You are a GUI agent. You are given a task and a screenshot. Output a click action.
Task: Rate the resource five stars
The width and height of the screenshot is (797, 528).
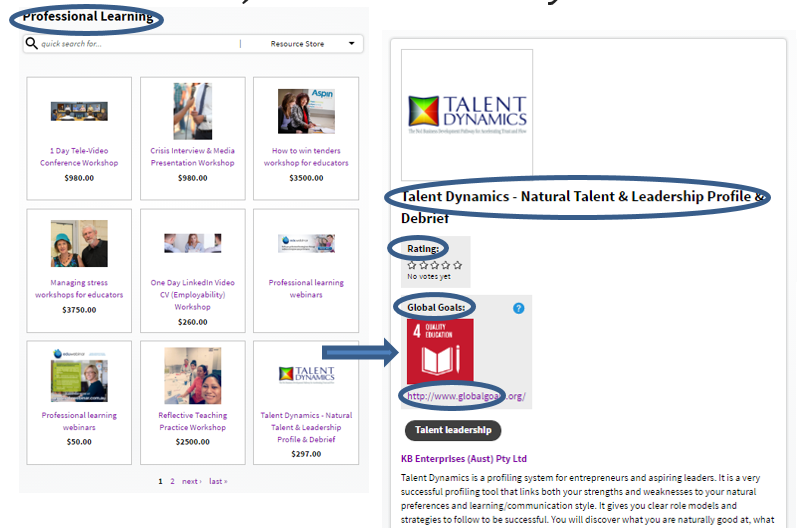(x=457, y=265)
